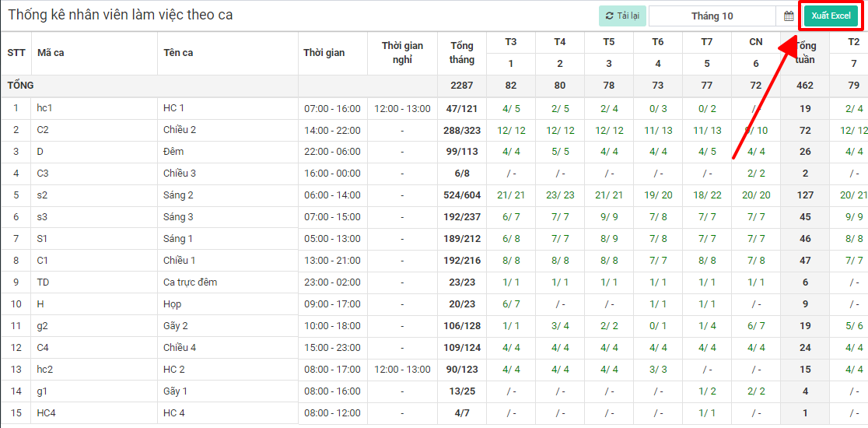
Task: Select the T3 day column header
Action: [510, 42]
